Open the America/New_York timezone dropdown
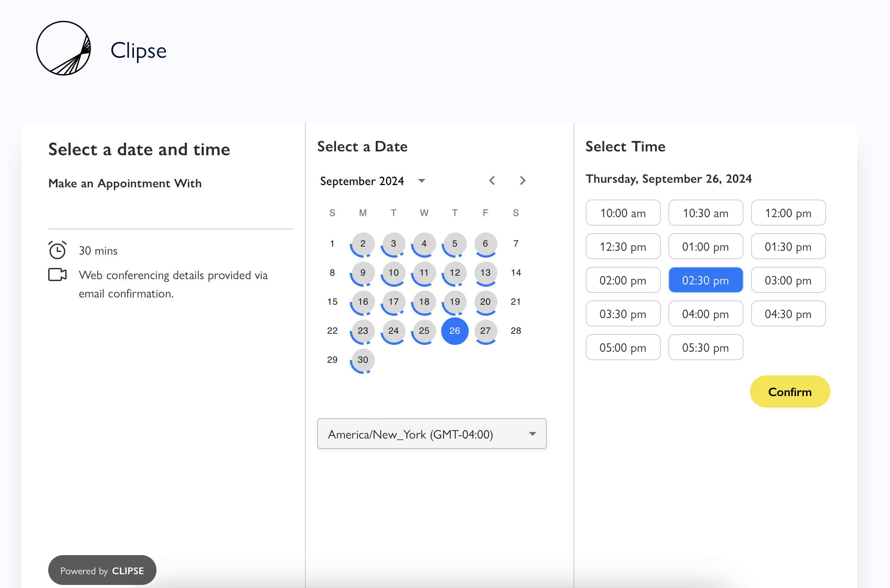This screenshot has width=890, height=588. [x=432, y=434]
